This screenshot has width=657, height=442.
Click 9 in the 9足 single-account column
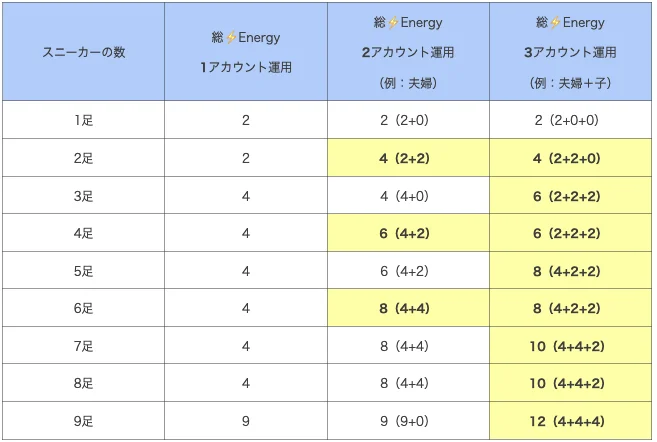coord(246,421)
